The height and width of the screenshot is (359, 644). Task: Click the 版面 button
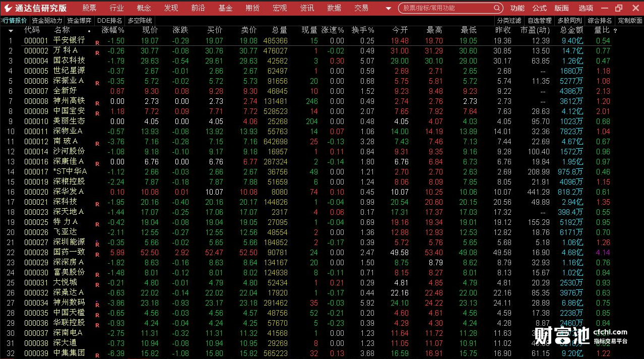click(561, 8)
